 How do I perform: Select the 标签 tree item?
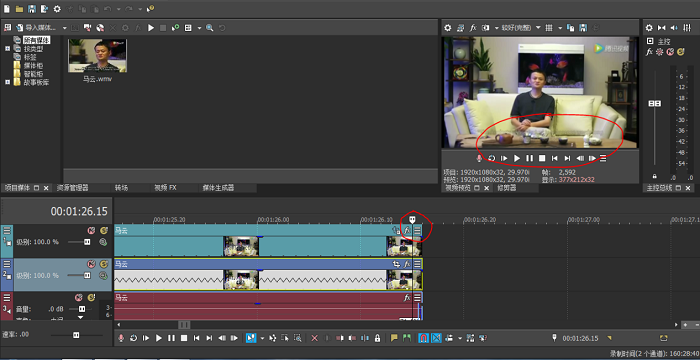[30, 57]
